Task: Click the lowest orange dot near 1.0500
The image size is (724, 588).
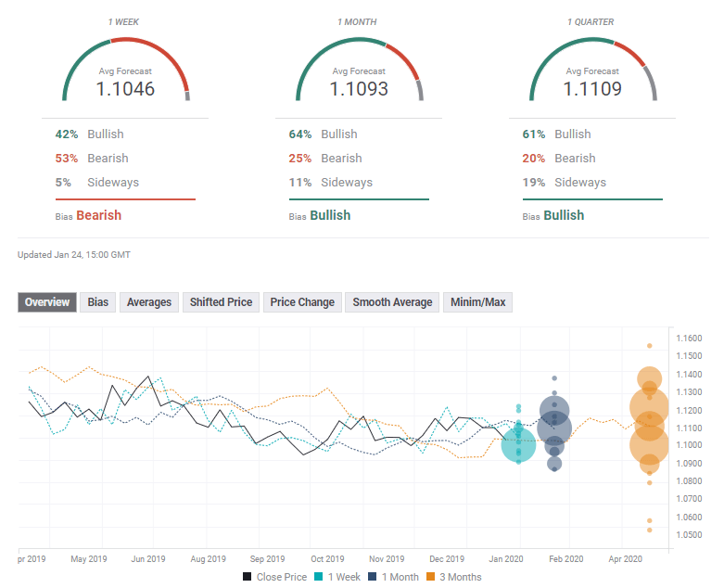Action: pyautogui.click(x=650, y=530)
